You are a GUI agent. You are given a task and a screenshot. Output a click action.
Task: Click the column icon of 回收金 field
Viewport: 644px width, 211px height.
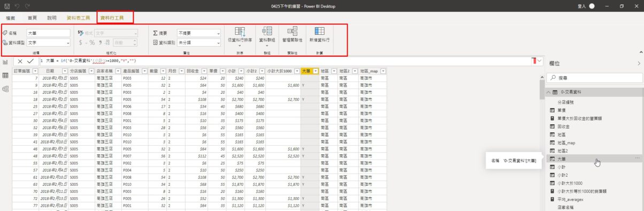(x=553, y=126)
